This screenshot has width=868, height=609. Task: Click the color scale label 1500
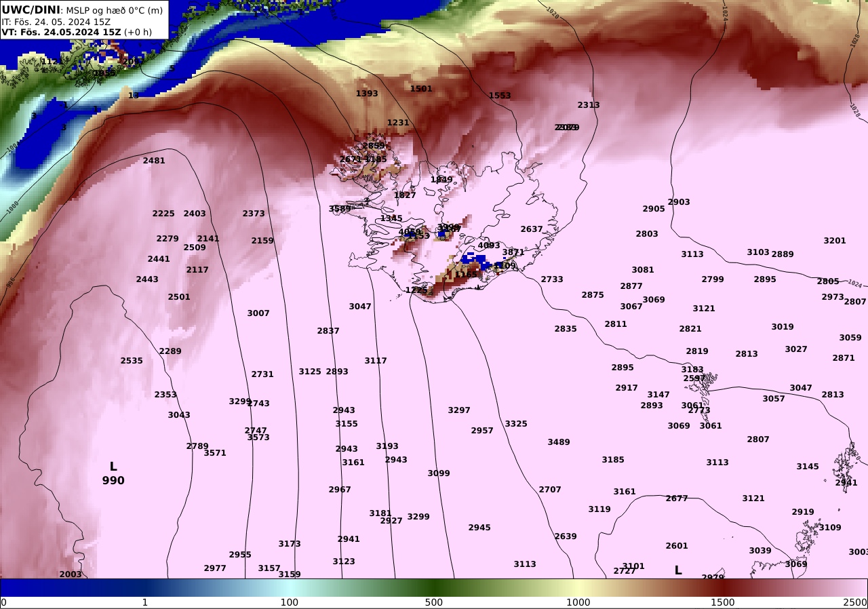[x=723, y=602]
